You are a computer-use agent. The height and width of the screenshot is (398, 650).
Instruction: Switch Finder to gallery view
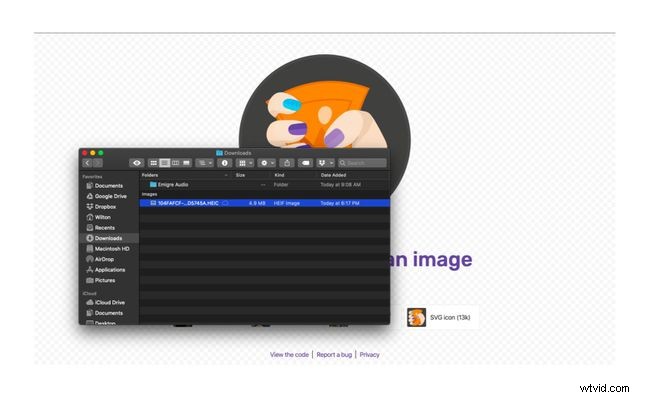[187, 163]
